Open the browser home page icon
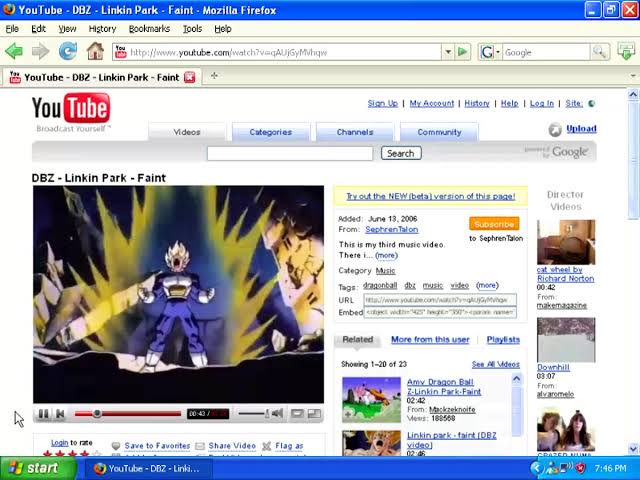 tap(95, 51)
